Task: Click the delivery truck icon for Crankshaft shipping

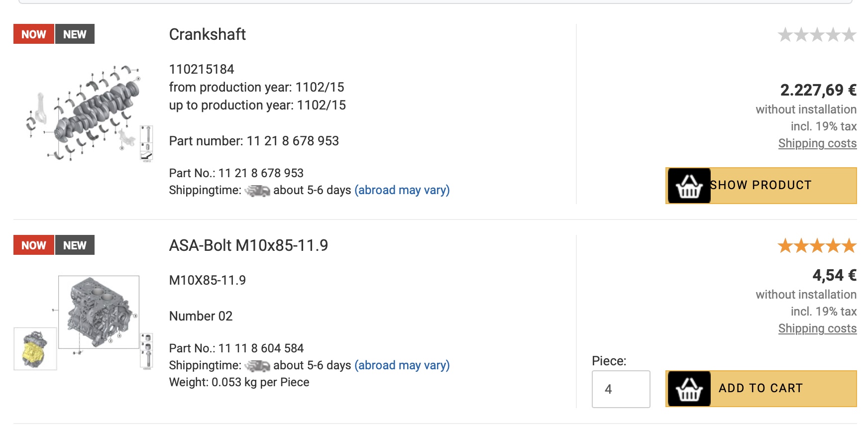Action: click(257, 191)
